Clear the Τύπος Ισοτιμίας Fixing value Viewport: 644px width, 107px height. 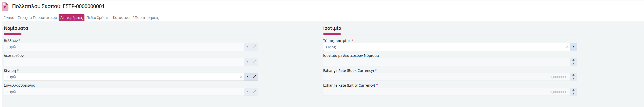tap(567, 47)
